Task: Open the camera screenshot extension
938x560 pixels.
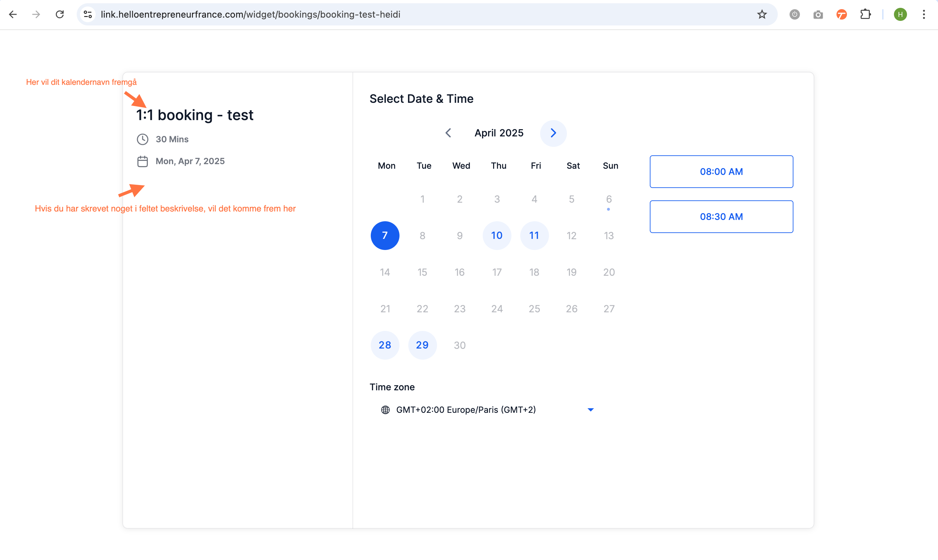Action: (818, 14)
